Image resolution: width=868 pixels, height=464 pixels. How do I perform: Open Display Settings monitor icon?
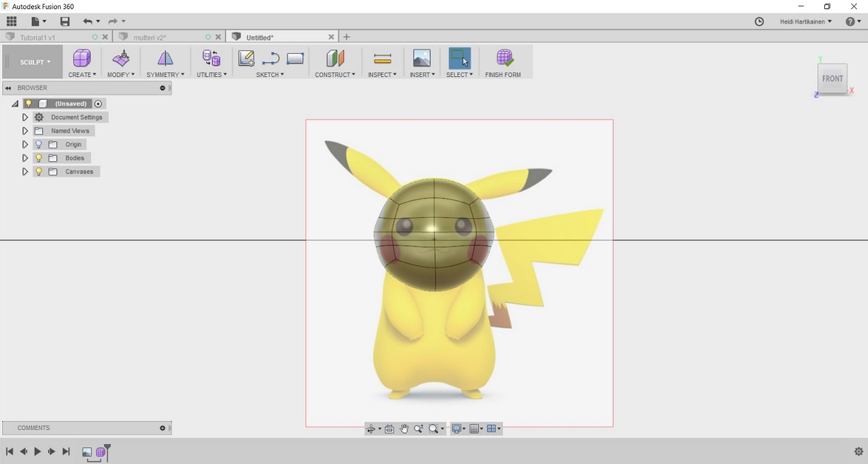pyautogui.click(x=457, y=429)
